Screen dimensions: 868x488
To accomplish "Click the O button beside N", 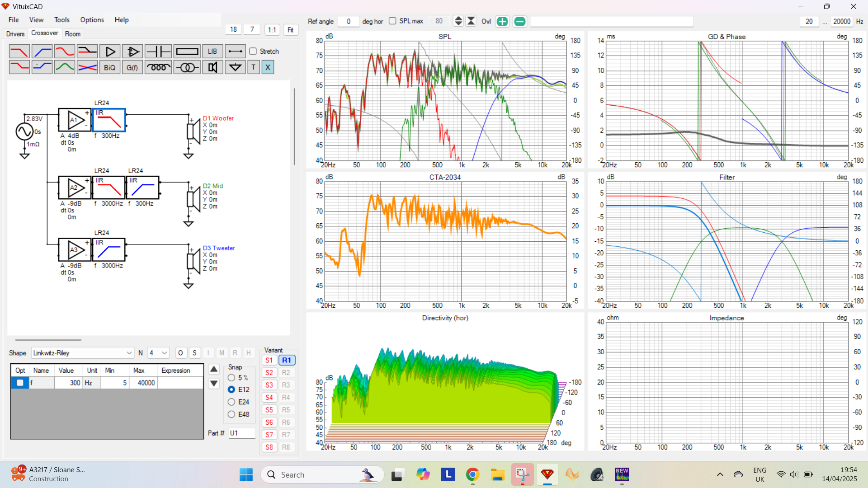I will (x=180, y=353).
